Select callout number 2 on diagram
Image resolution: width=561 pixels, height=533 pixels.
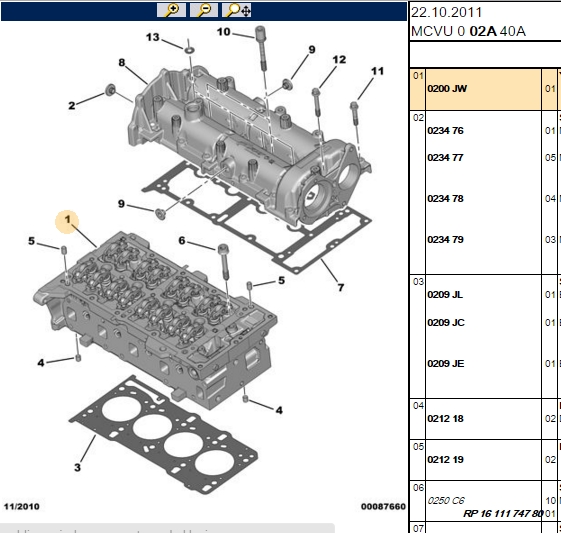coord(72,105)
